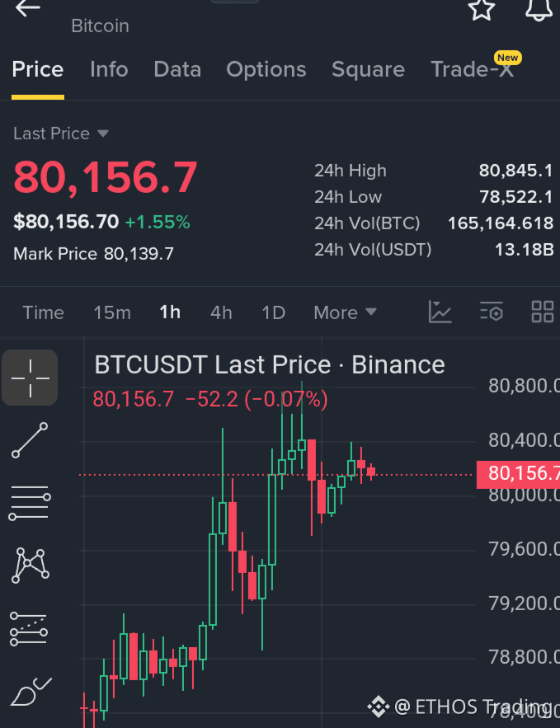Click the 79,600.0 price axis label
This screenshot has width=560, height=728.
point(524,550)
